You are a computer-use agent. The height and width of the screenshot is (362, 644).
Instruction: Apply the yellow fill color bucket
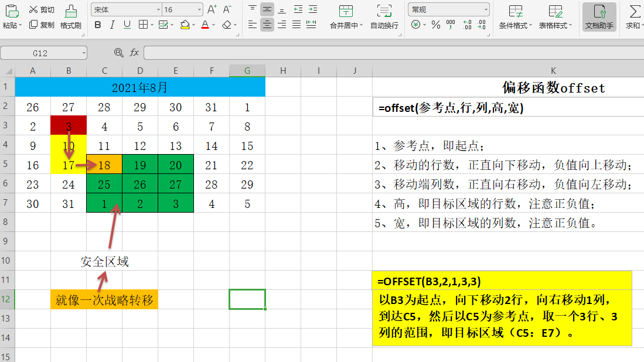pos(185,25)
